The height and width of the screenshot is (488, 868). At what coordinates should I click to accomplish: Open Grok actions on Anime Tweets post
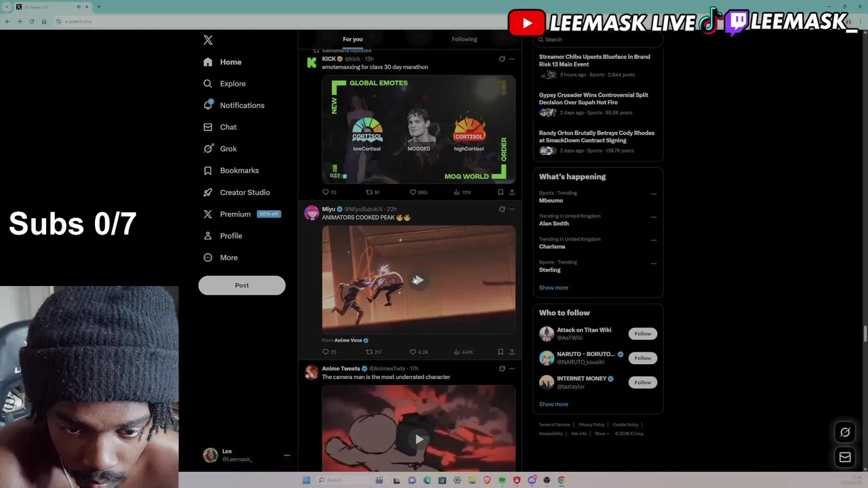coord(502,369)
